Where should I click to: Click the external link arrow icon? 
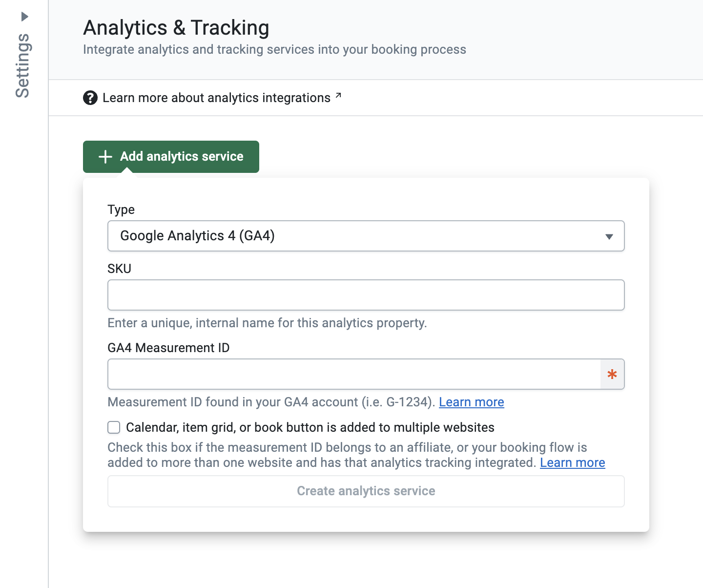pyautogui.click(x=338, y=96)
